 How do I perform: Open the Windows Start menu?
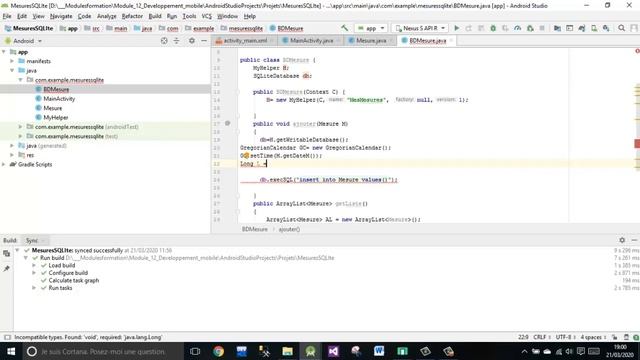(11, 351)
